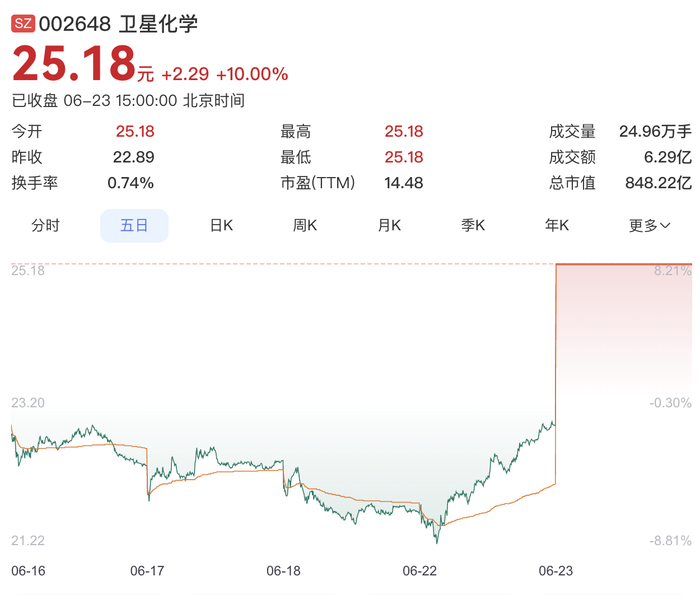Click the large 25.18 current price
Image resolution: width=700 pixels, height=595 pixels.
[x=74, y=63]
